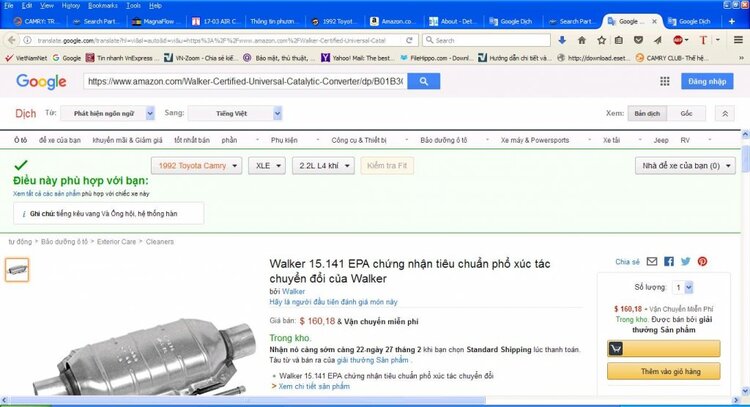
Task: Open source language dropdown Phát hiện ngôn ngữ
Action: pyautogui.click(x=107, y=114)
